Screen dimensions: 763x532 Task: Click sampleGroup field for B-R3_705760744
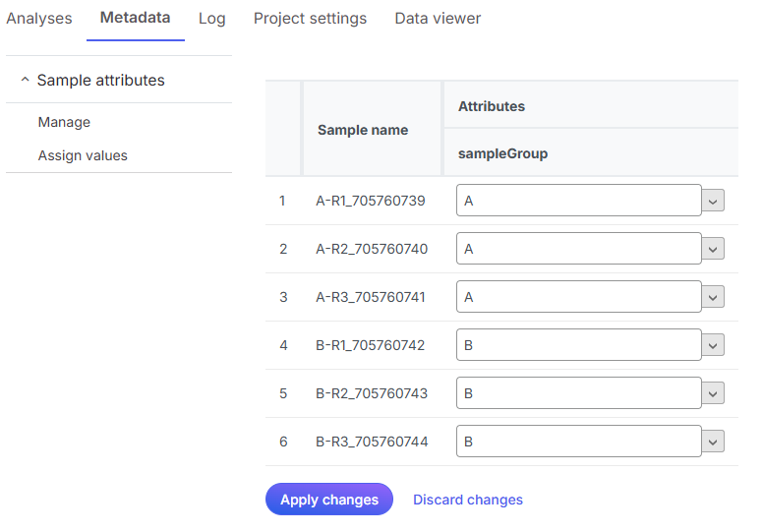tap(578, 442)
